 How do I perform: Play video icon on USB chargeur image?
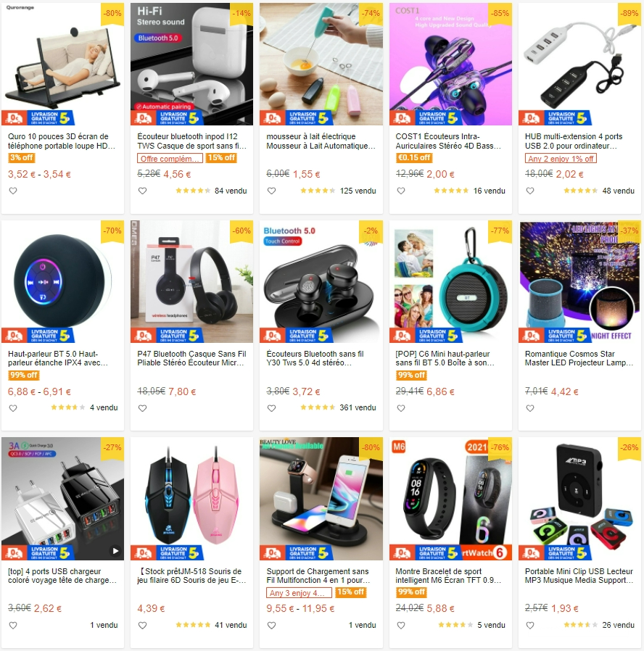115,551
